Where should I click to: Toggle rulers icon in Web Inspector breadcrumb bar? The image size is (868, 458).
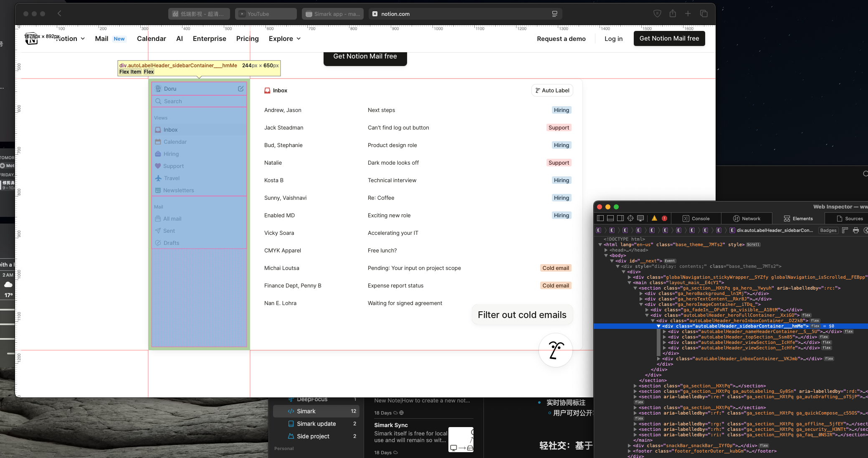[845, 230]
